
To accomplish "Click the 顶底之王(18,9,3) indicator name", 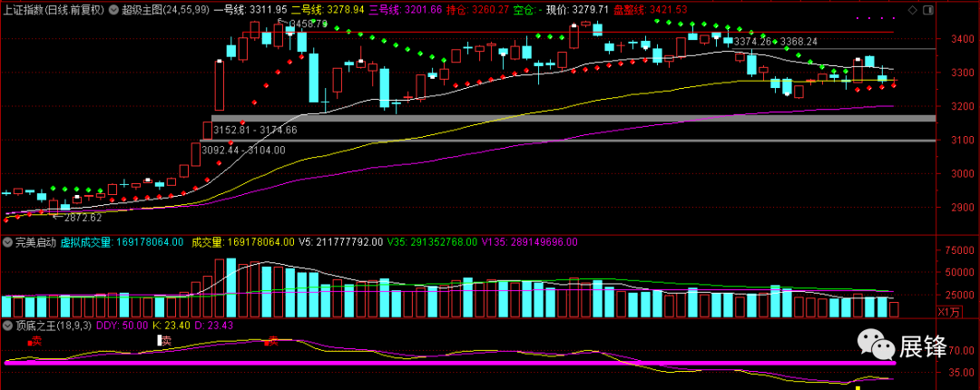I will 54,325.
